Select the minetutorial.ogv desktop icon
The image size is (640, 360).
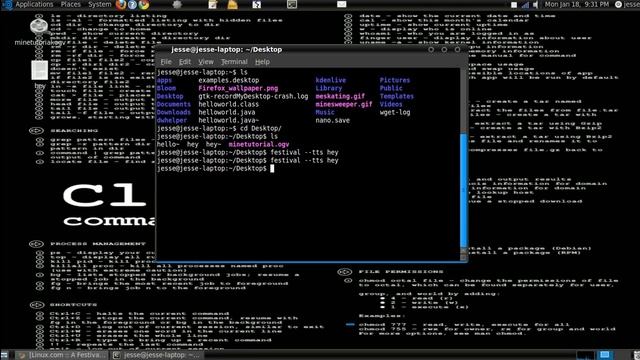click(x=39, y=31)
